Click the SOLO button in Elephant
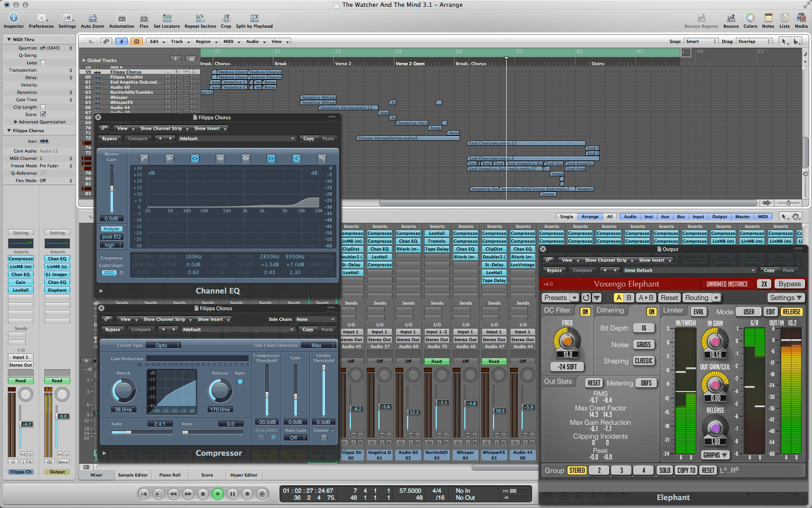 (665, 470)
